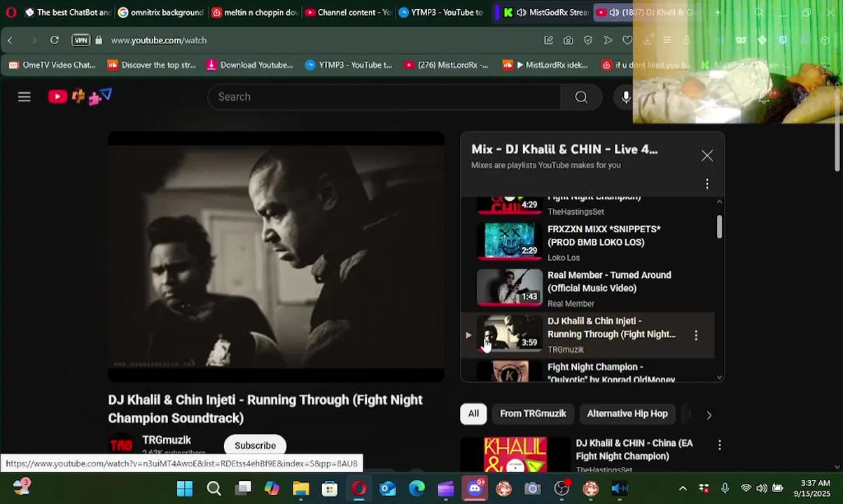Start voice search with the microphone icon
843x504 pixels.
pos(625,97)
